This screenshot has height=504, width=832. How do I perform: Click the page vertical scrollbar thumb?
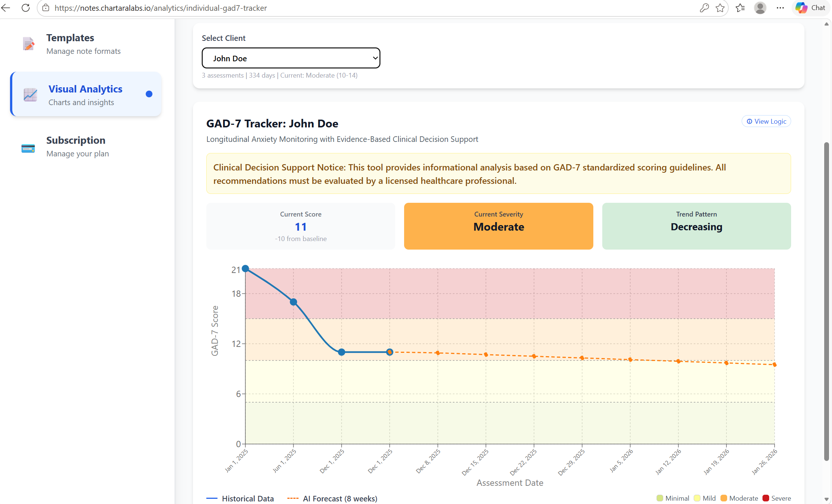click(x=826, y=301)
